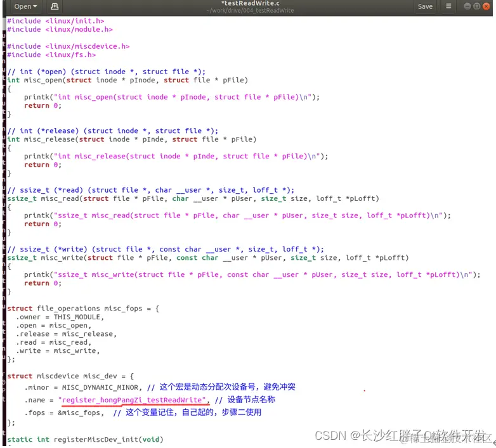Click the line '#include <linux/module.h>'

60,29
